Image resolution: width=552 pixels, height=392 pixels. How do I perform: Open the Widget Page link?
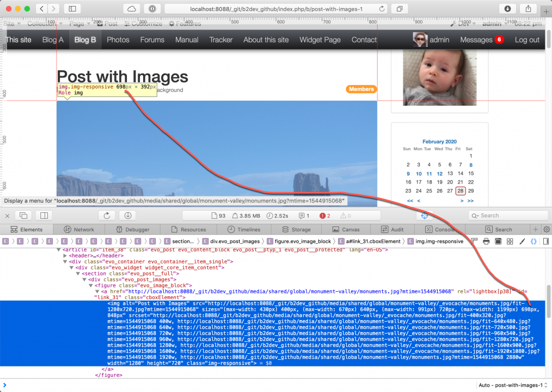[320, 40]
